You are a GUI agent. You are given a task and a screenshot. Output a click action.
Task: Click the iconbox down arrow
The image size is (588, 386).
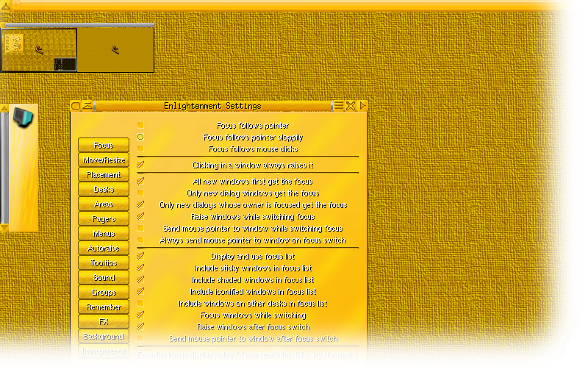pos(4,228)
